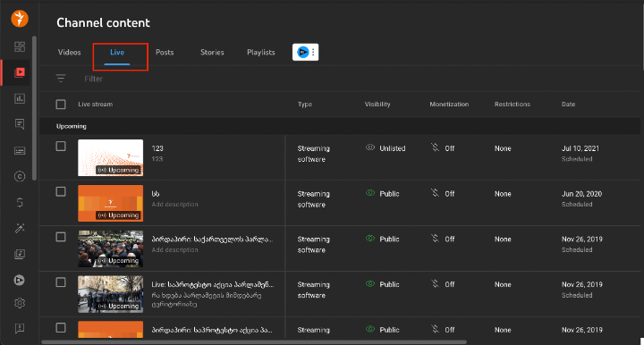This screenshot has height=345, width=644.
Task: Open the title starting with Live:
Action: [212, 284]
